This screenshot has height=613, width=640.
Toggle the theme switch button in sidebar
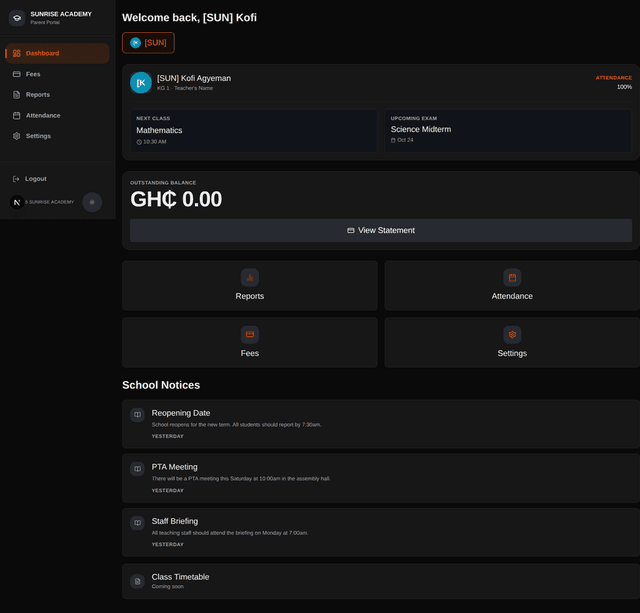pyautogui.click(x=92, y=202)
